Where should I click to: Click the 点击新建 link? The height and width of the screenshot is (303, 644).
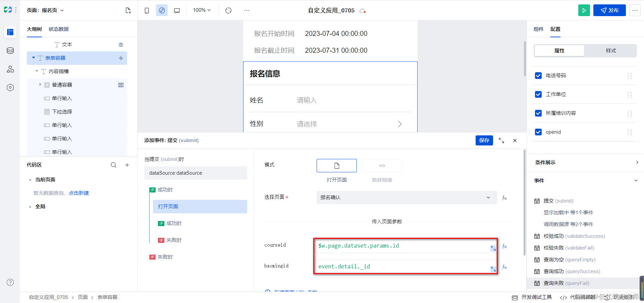coord(79,193)
